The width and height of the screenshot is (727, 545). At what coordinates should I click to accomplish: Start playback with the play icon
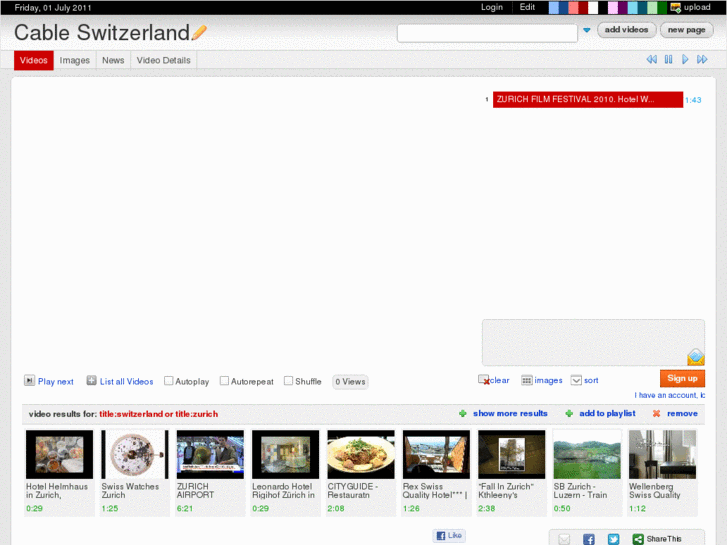[x=685, y=59]
